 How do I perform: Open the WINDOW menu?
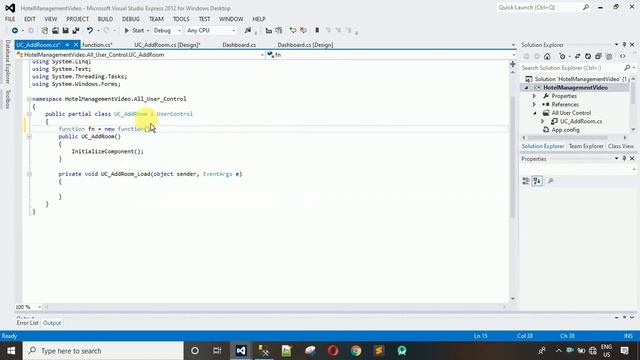(231, 19)
